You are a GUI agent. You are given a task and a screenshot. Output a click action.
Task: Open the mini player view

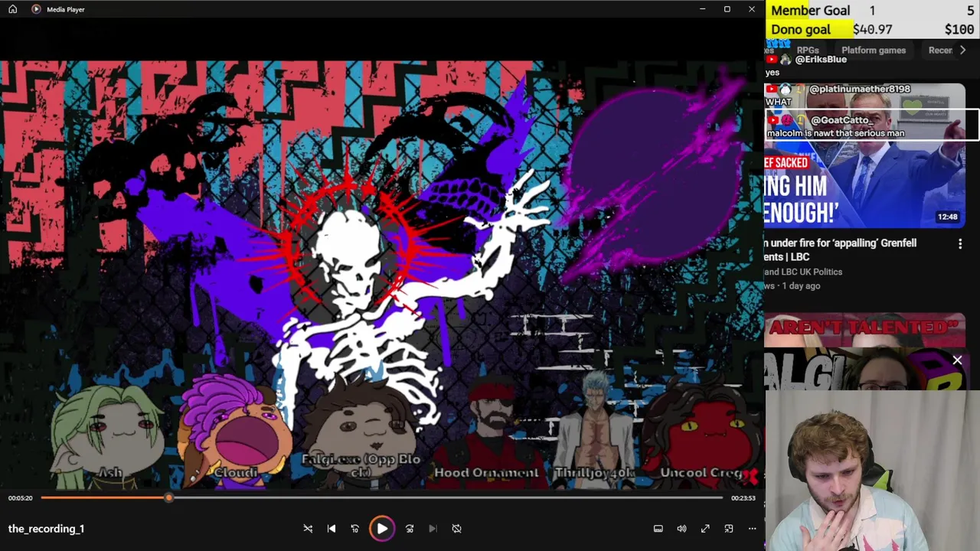[x=729, y=529]
